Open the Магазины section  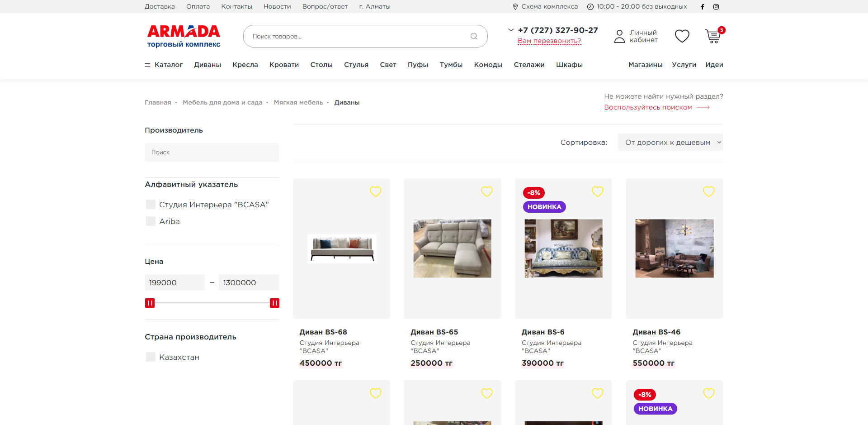pyautogui.click(x=645, y=65)
